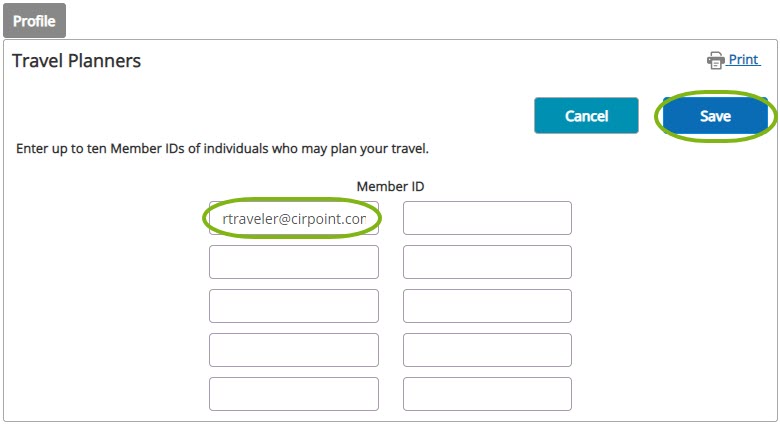Click the bottom Member ID field in left column
This screenshot has width=780, height=425.
tap(293, 394)
